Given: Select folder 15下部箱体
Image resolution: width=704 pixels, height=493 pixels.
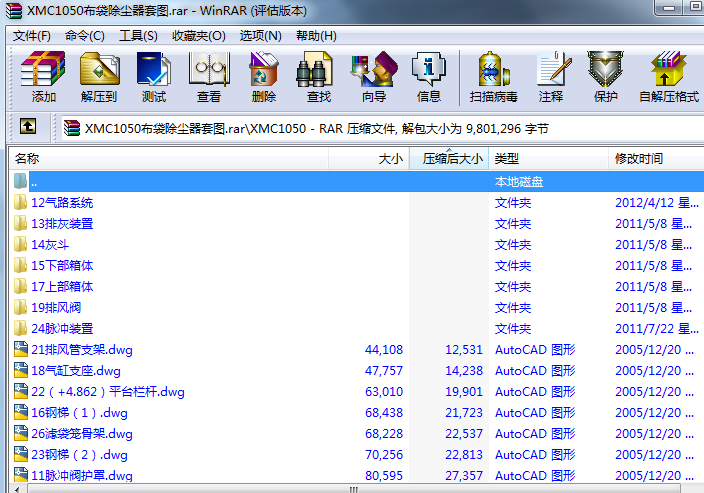Looking at the screenshot, I should tap(62, 265).
